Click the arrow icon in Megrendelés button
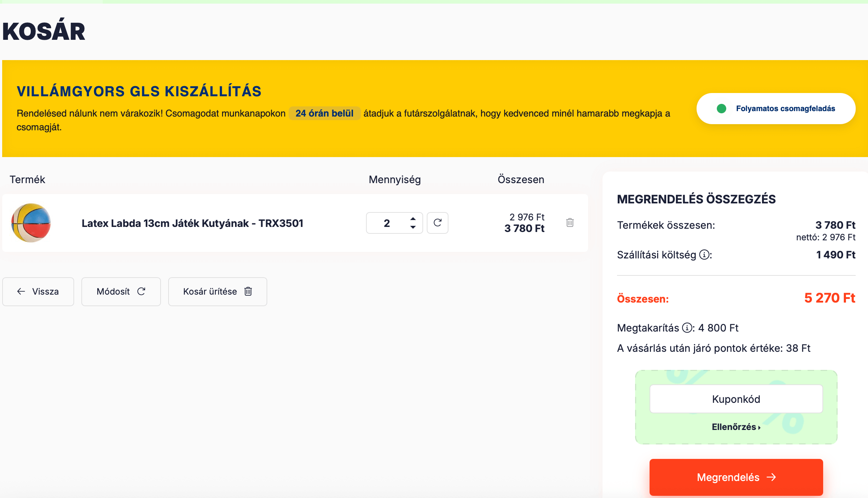This screenshot has width=868, height=498. [x=771, y=477]
